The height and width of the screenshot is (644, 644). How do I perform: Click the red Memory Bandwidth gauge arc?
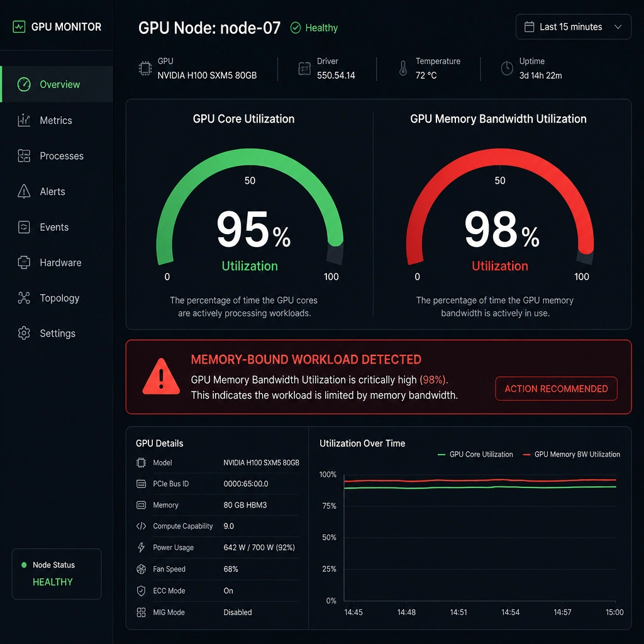coord(500,156)
